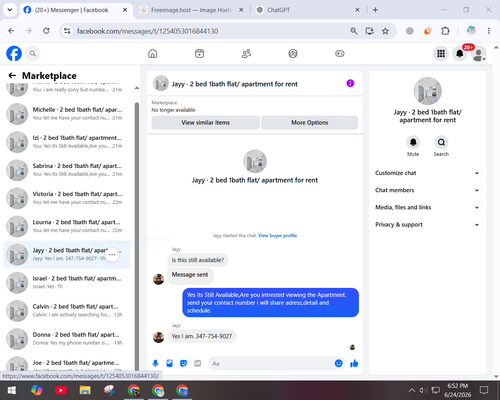
Task: Send a thumbs-up like
Action: pos(354,363)
